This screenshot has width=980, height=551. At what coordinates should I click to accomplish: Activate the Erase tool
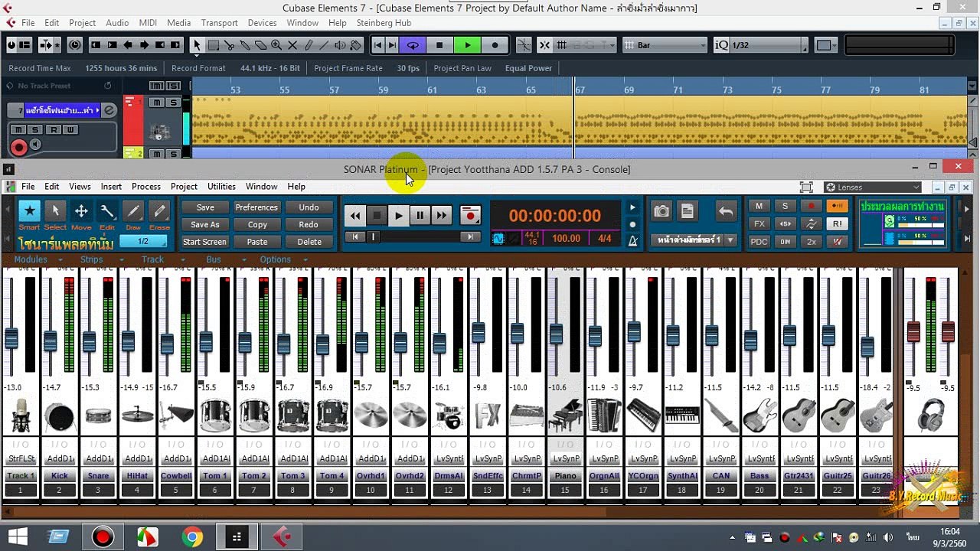[159, 211]
